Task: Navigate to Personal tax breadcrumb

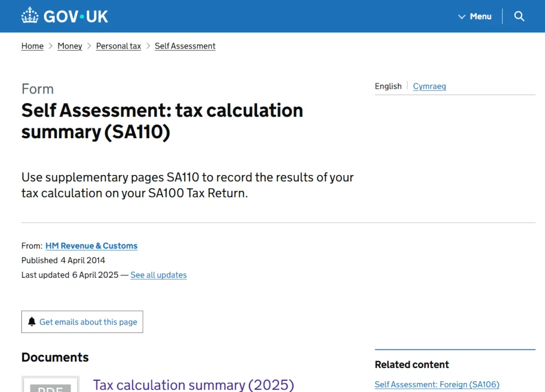Action: coord(118,46)
